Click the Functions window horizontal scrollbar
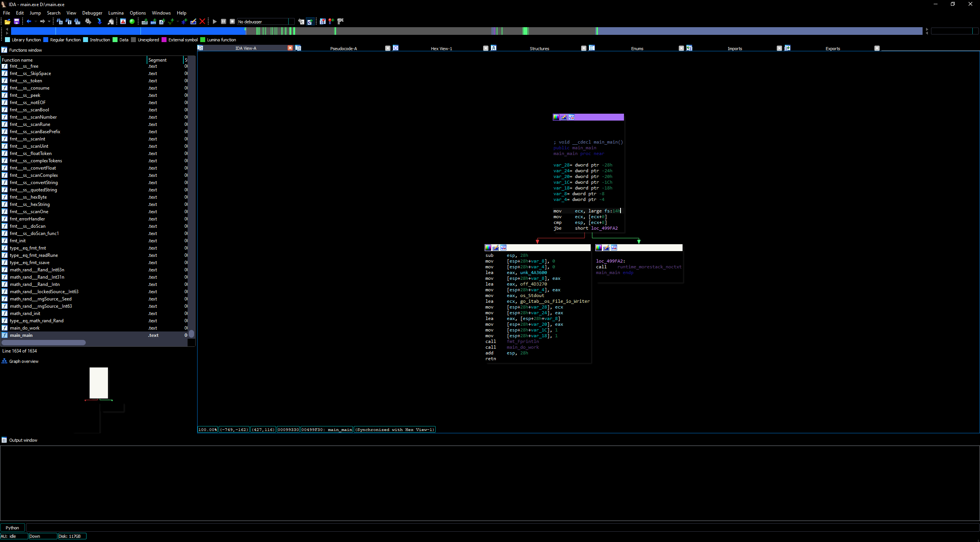Screen dimensions: 980x542 [43, 343]
